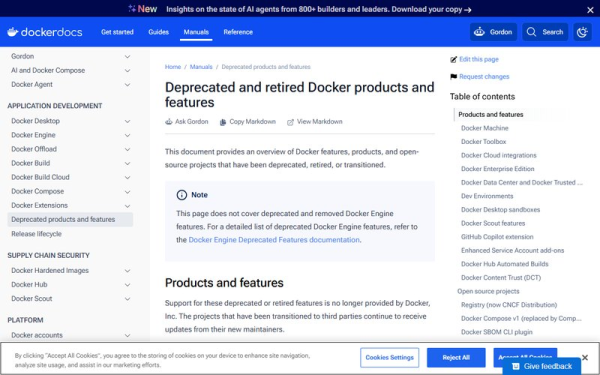
Task: Click the Request changes flag icon
Action: [453, 77]
